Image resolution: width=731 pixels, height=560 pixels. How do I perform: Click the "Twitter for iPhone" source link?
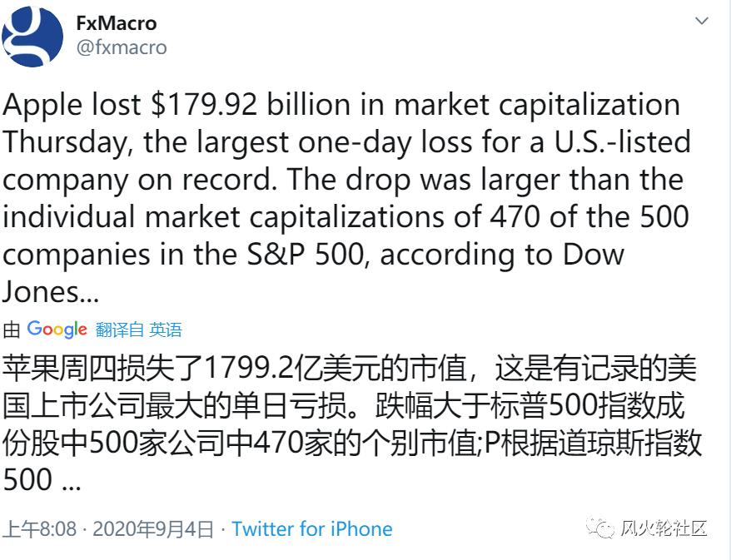[x=312, y=528]
